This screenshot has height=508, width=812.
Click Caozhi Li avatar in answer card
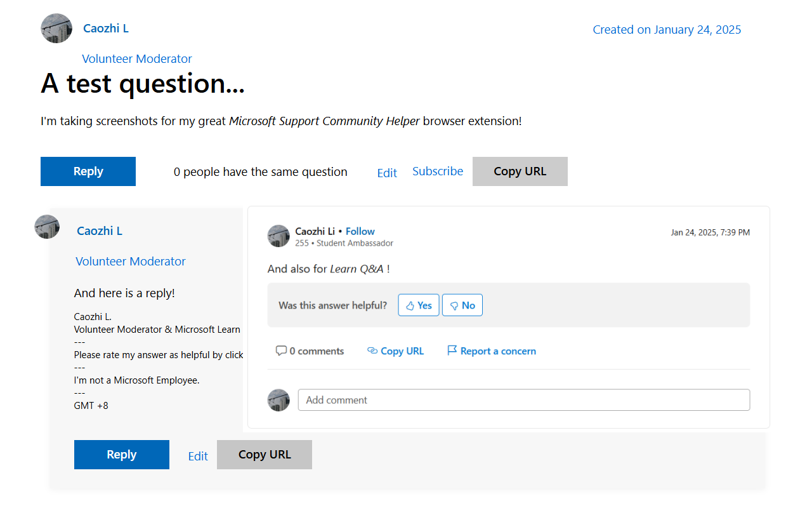278,236
